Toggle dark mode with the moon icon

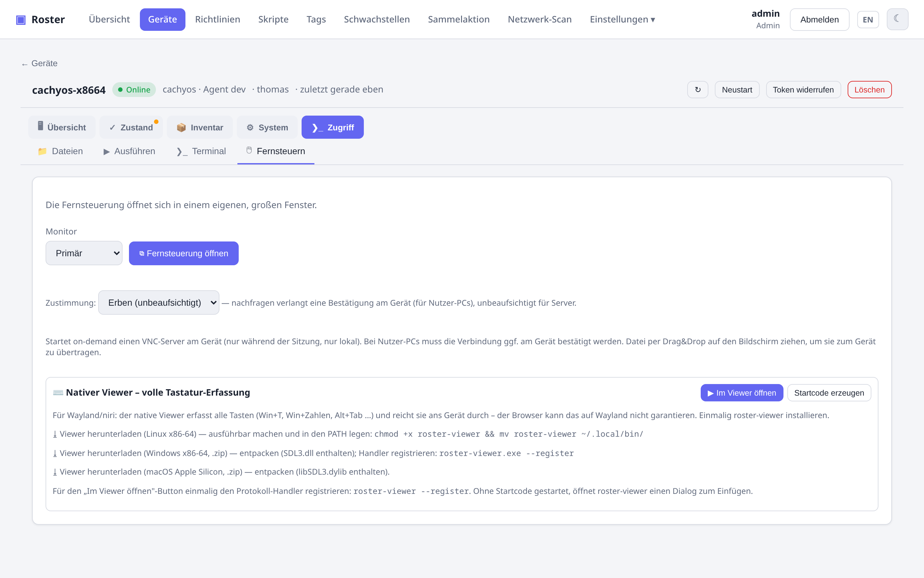[x=897, y=20]
